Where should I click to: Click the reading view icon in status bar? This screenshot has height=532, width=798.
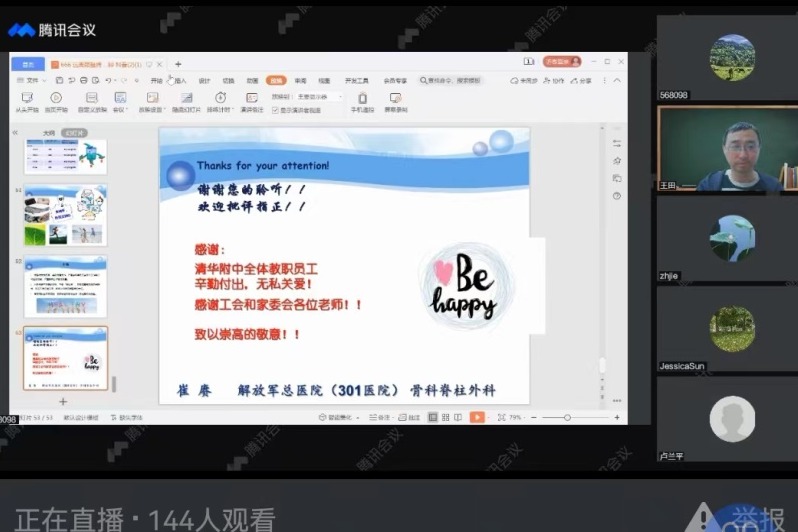coord(458,417)
